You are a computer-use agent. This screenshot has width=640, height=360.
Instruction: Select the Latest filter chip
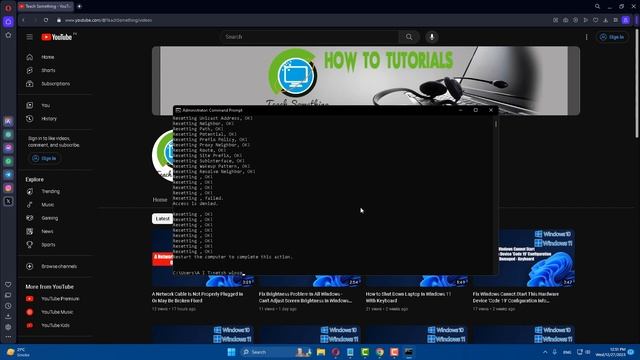click(162, 219)
